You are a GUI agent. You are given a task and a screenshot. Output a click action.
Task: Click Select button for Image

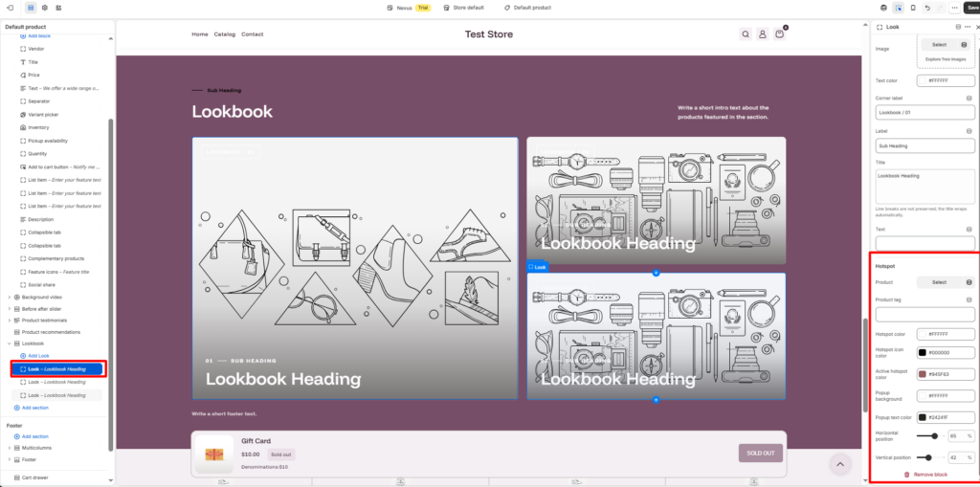939,45
